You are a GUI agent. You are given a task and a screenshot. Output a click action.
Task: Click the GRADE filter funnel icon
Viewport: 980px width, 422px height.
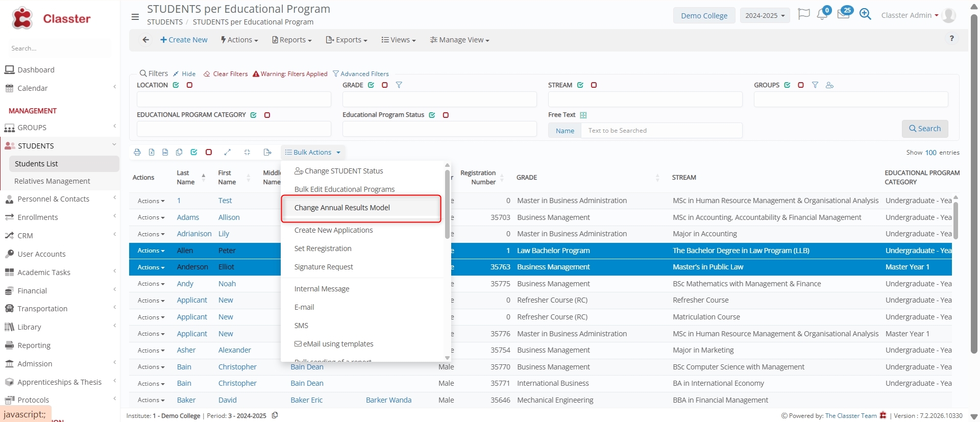coord(399,85)
